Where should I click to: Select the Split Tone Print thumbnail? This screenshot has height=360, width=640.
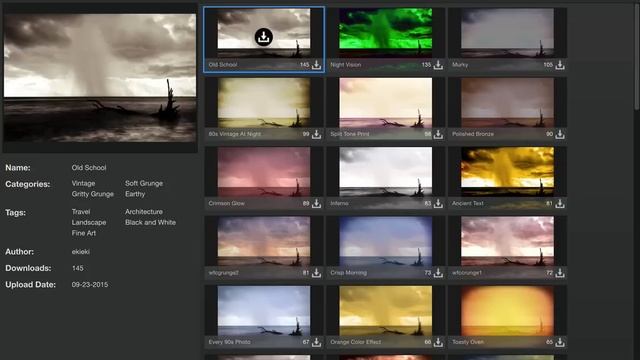point(385,102)
